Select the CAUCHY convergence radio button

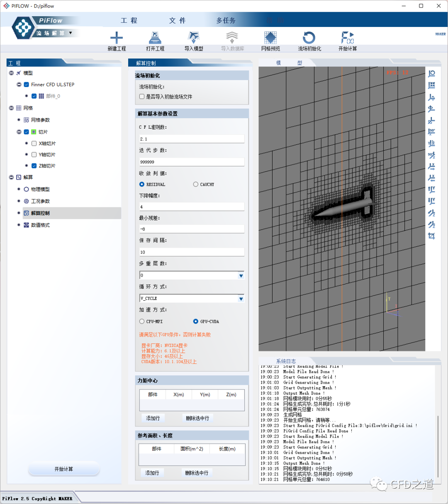196,184
